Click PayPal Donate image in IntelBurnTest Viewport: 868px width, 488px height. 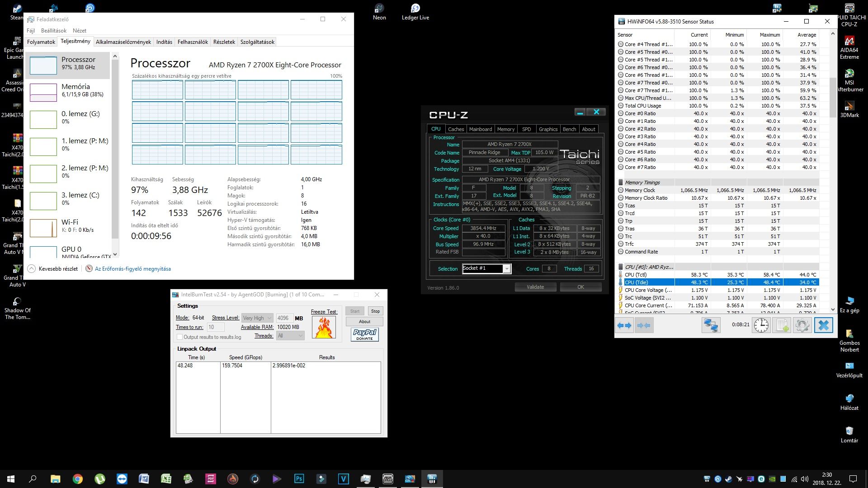[x=365, y=334]
